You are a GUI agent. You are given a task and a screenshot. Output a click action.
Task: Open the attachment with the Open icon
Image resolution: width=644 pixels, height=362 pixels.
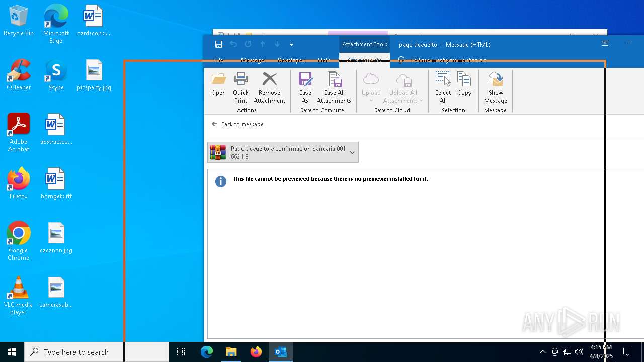[218, 84]
